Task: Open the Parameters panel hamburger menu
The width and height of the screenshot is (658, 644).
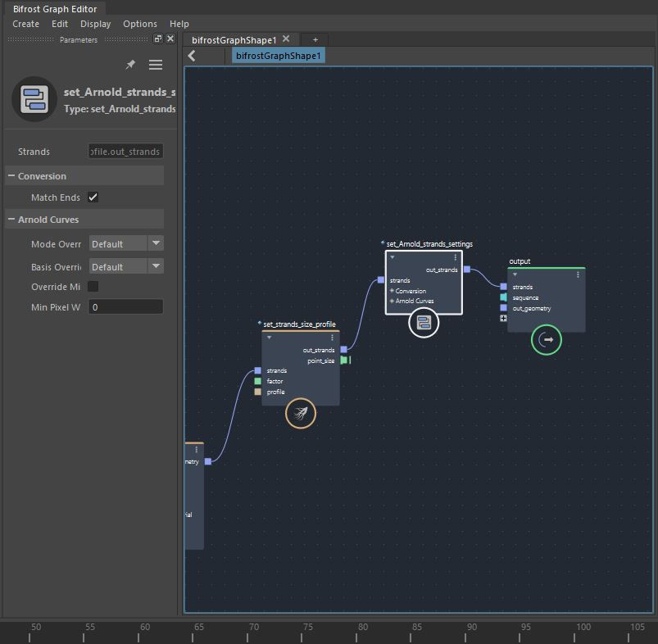Action: [x=156, y=65]
